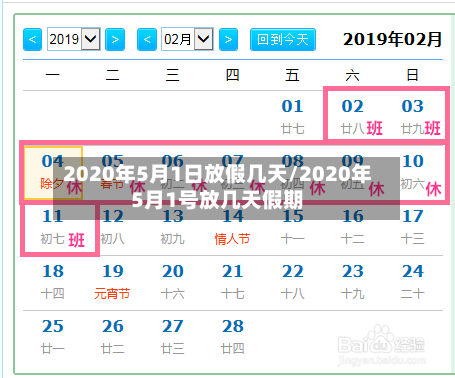
Task: Click the 2019年02月 title text
Action: tap(392, 40)
